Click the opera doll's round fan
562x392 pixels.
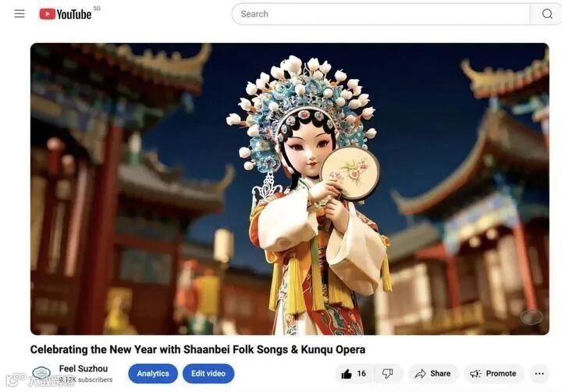[x=350, y=172]
